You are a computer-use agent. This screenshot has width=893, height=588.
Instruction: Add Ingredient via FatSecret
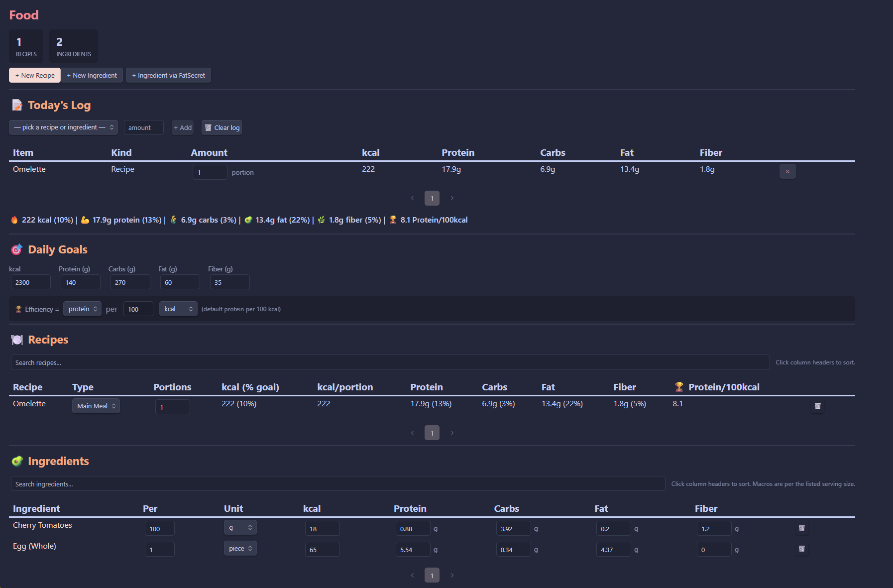168,75
